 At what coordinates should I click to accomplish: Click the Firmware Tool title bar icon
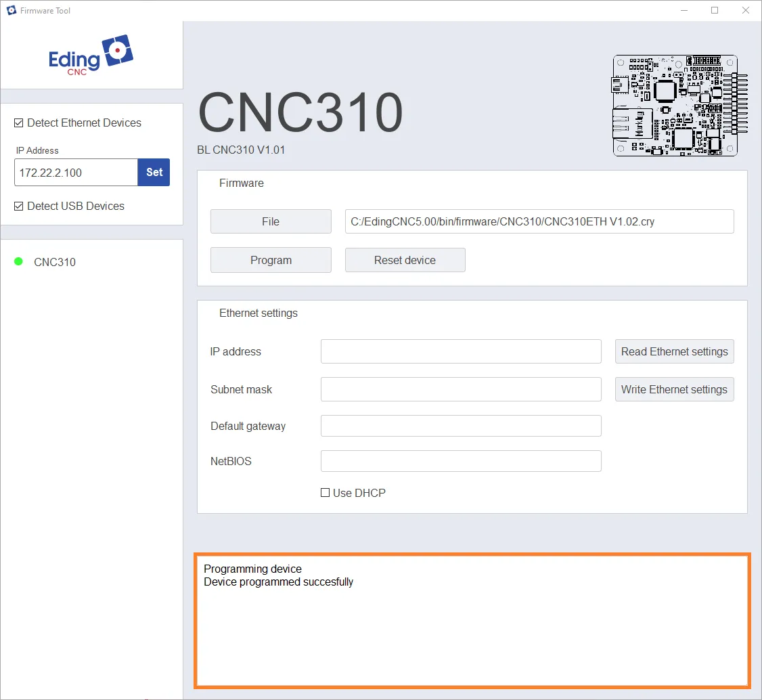click(x=12, y=10)
